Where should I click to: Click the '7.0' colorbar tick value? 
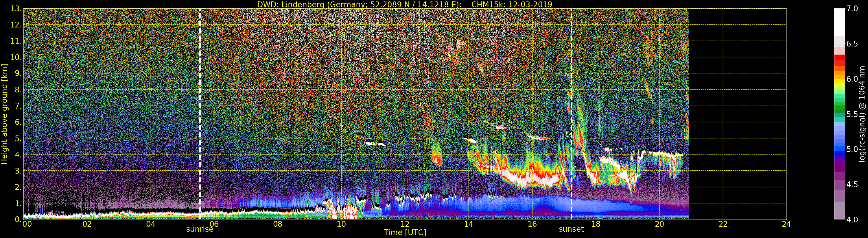coord(852,9)
